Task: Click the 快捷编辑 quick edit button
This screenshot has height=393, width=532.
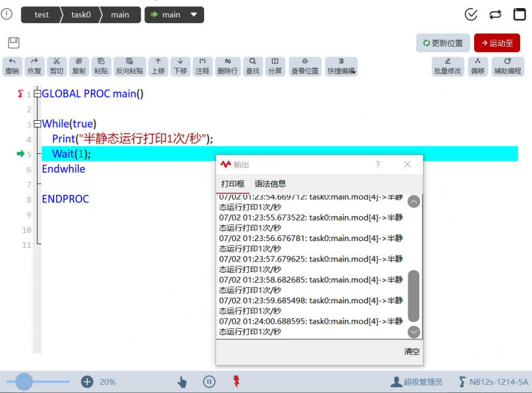Action: [341, 66]
